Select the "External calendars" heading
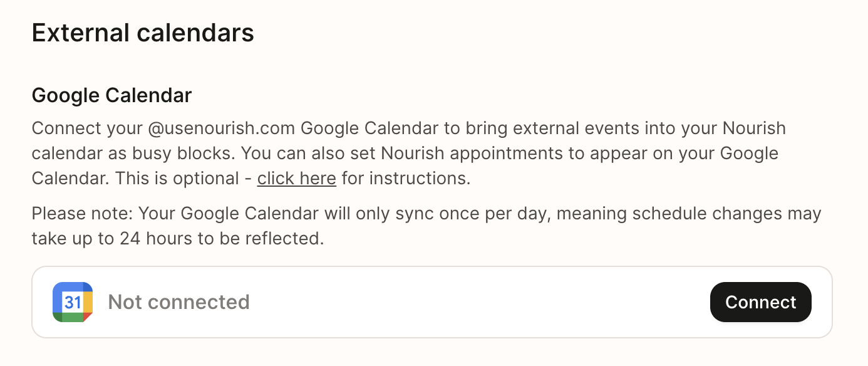Viewport: 868px width, 366px height. [x=143, y=33]
